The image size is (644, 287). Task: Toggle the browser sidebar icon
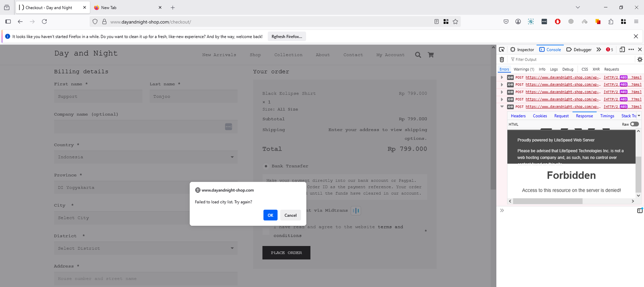point(8,22)
